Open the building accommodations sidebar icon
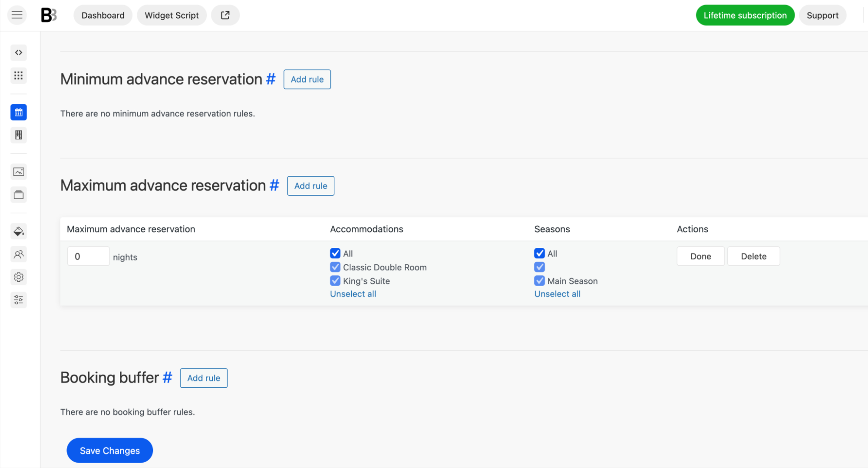Image resolution: width=868 pixels, height=468 pixels. click(19, 135)
